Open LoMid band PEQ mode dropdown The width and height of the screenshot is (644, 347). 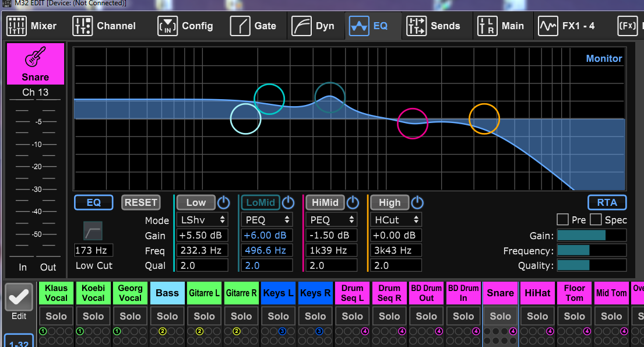266,219
